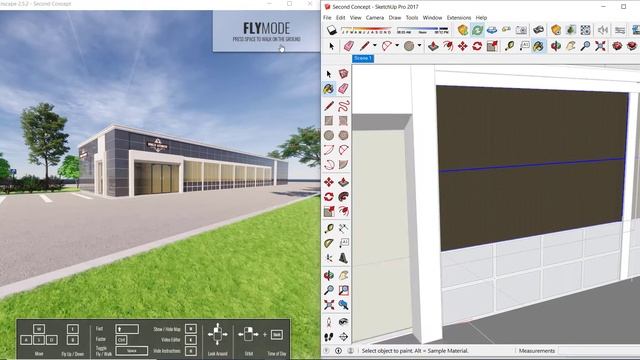Select the Rectangle tool in left toolbar
This screenshot has height=360, width=640.
[x=329, y=120]
